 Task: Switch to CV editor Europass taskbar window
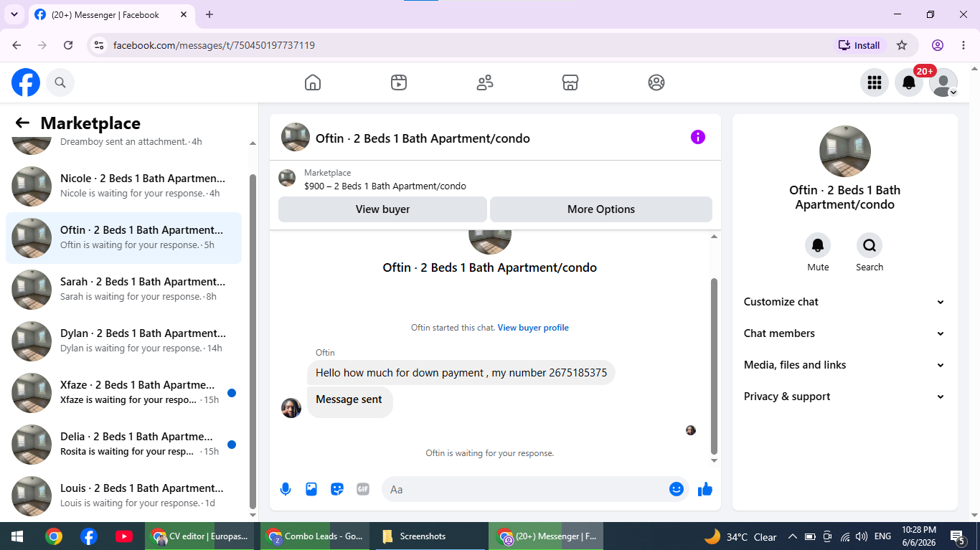[x=199, y=536]
